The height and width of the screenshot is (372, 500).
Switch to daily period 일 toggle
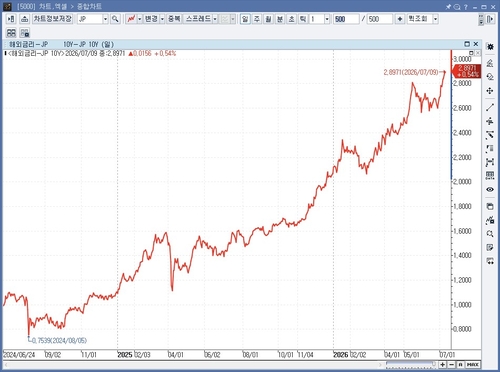[x=245, y=19]
